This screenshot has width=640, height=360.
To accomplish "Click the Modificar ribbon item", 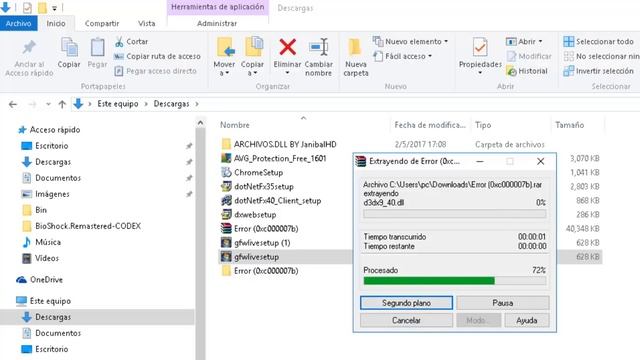I will point(529,56).
